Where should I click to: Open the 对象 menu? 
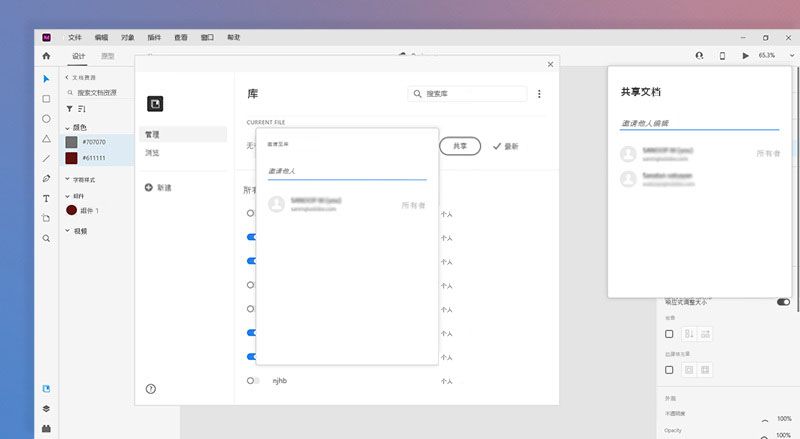(128, 37)
